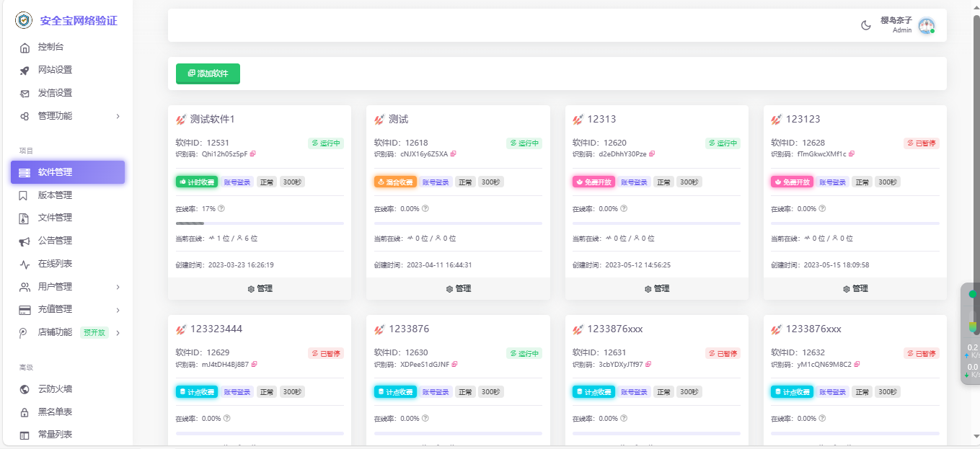Viewport: 980px width, 449px height.
Task: Click the 安全宝网络验证 shield logo
Action: pyautogui.click(x=25, y=20)
